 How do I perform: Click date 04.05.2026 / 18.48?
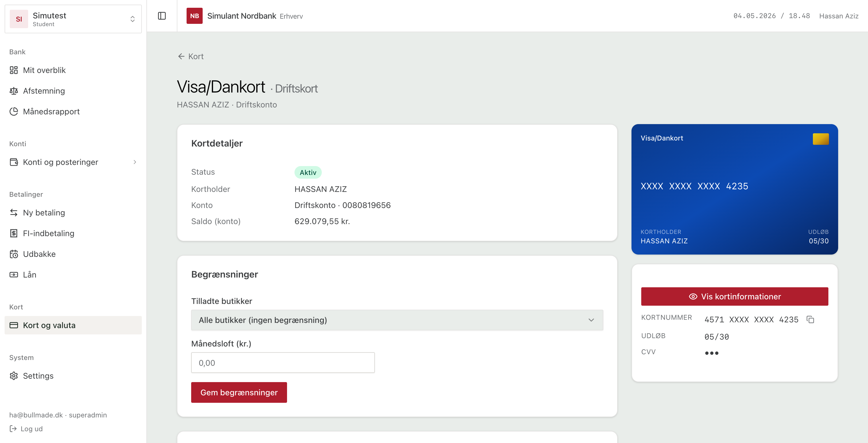coord(771,16)
